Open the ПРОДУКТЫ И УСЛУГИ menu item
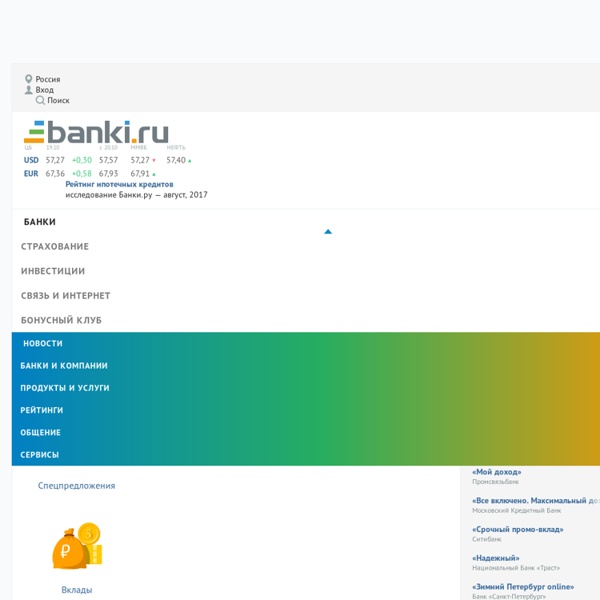600x600 pixels. 65,388
